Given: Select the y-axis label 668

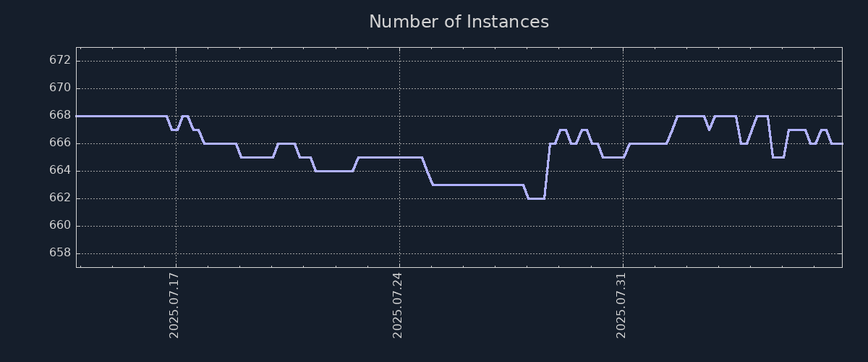Looking at the screenshot, I should click(60, 115).
